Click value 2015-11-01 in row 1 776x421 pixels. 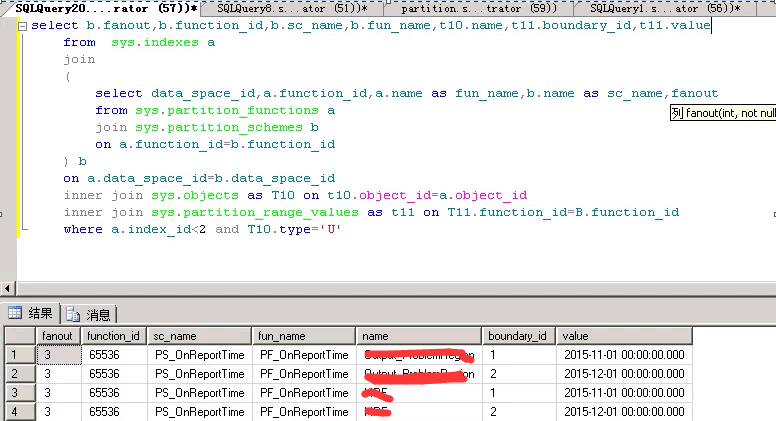(x=624, y=355)
